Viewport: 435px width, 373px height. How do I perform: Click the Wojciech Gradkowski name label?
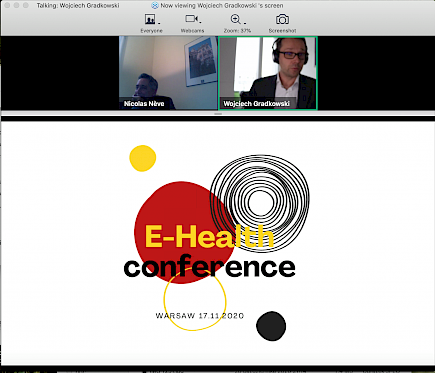pyautogui.click(x=256, y=104)
